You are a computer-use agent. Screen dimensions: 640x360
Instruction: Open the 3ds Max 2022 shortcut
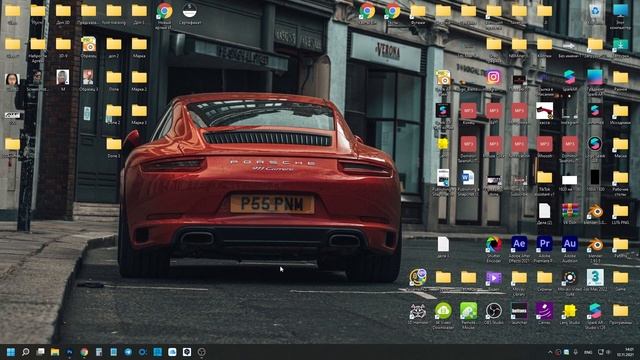pos(595,277)
